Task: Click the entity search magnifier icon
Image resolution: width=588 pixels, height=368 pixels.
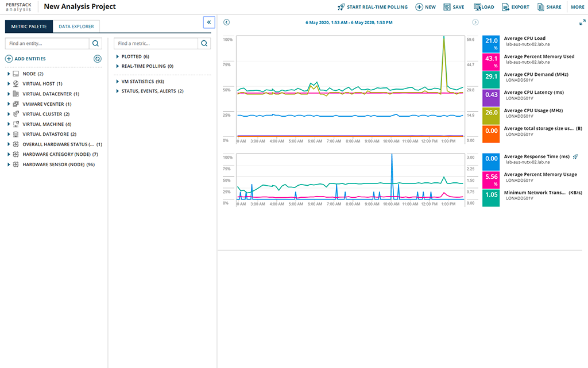Action: 95,43
